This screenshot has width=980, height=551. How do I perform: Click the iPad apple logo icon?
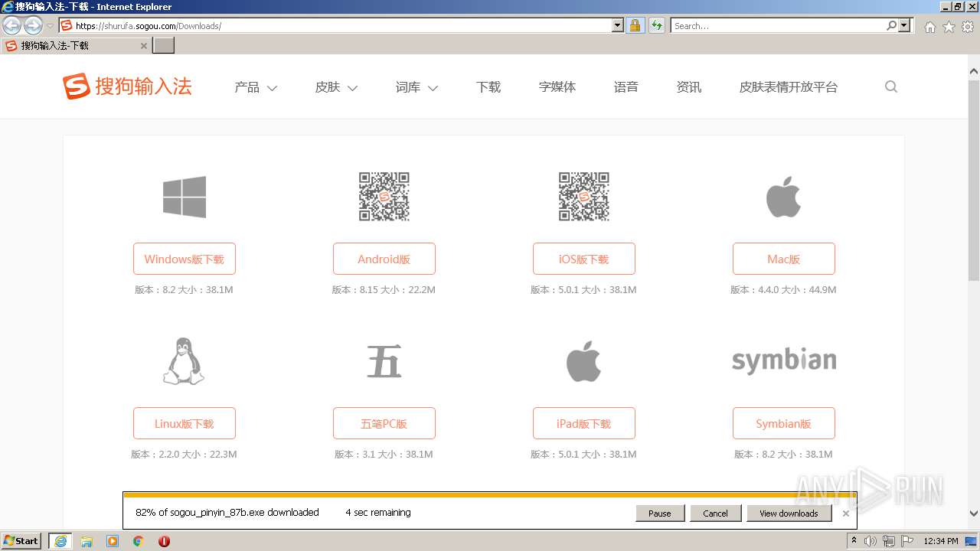coord(584,360)
